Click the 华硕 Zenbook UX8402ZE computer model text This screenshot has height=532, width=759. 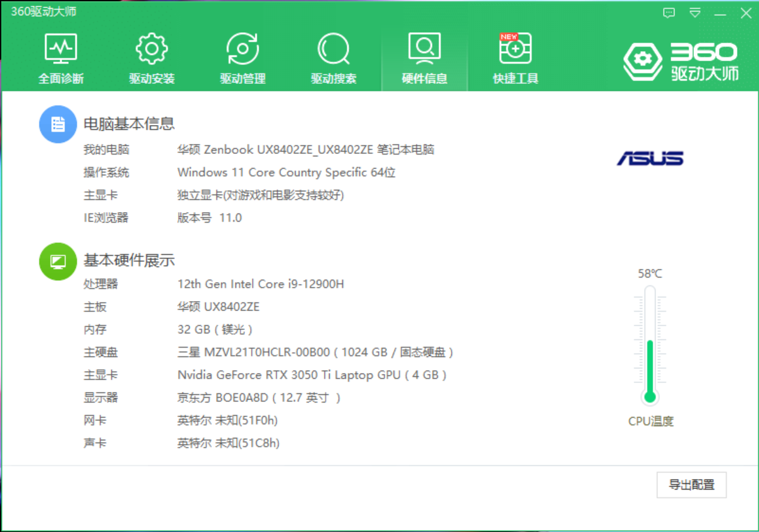pos(306,150)
